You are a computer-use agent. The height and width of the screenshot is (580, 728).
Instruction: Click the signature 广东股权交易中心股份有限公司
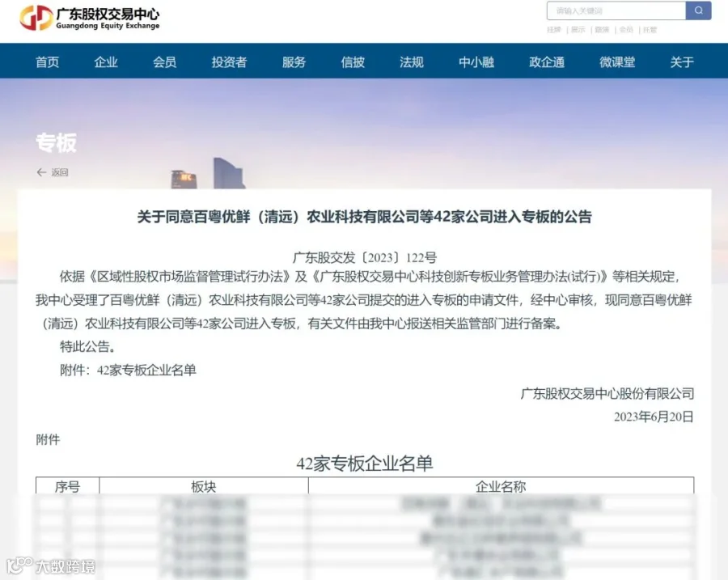tap(607, 393)
